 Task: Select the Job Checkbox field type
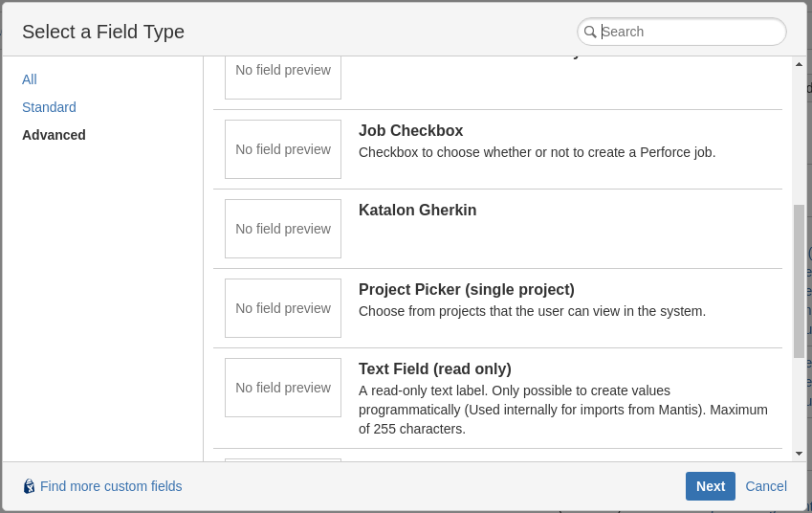[410, 131]
